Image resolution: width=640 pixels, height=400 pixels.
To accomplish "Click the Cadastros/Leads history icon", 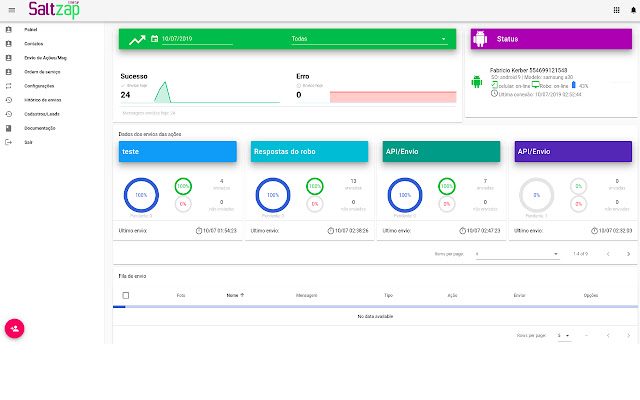I will click(x=9, y=114).
